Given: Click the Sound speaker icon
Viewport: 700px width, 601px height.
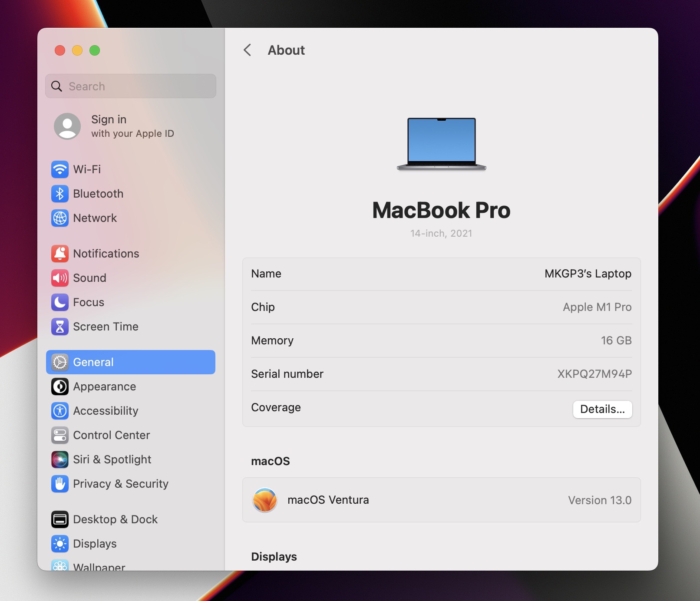Looking at the screenshot, I should point(60,278).
